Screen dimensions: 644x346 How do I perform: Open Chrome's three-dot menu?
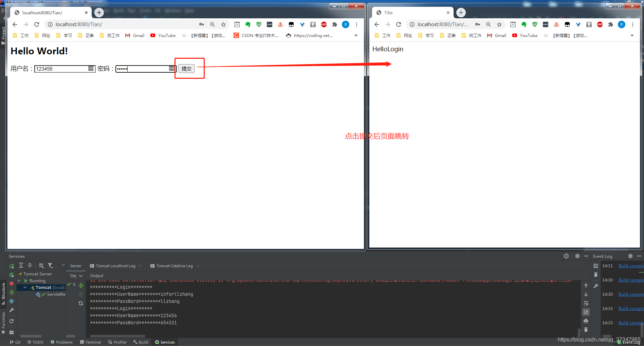356,24
